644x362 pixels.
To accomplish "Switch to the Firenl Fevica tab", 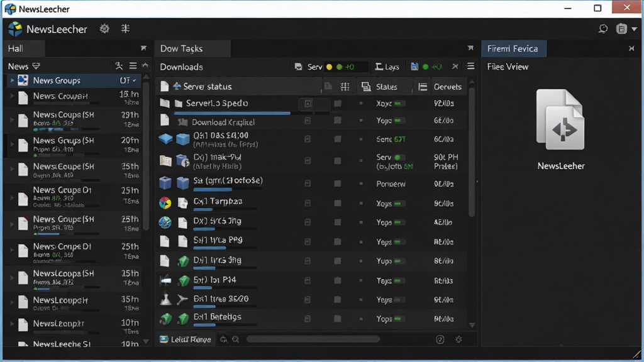I will 513,48.
